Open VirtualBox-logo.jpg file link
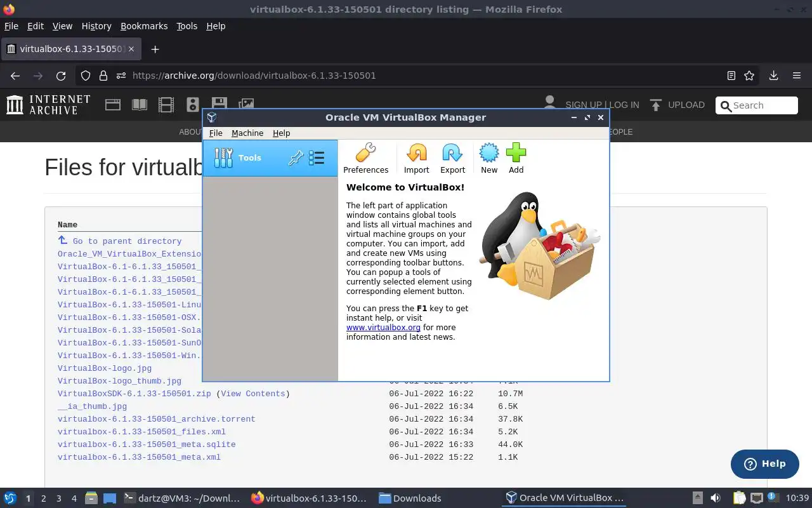 (x=105, y=368)
